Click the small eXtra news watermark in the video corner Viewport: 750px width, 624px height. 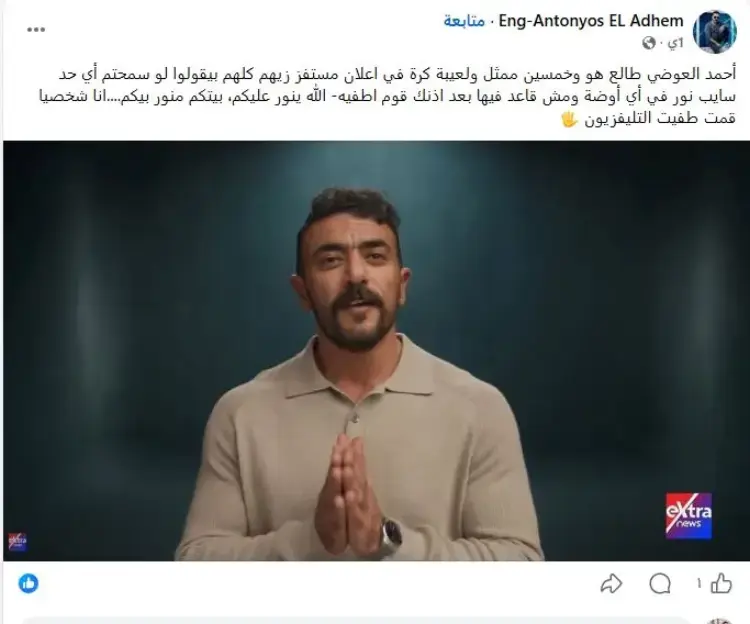click(x=17, y=542)
